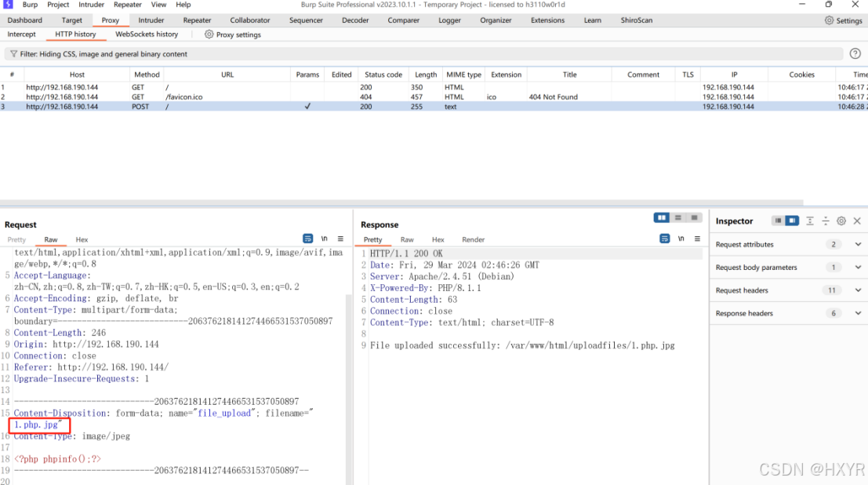Close the Inspector panel
This screenshot has height=485, width=868.
857,221
